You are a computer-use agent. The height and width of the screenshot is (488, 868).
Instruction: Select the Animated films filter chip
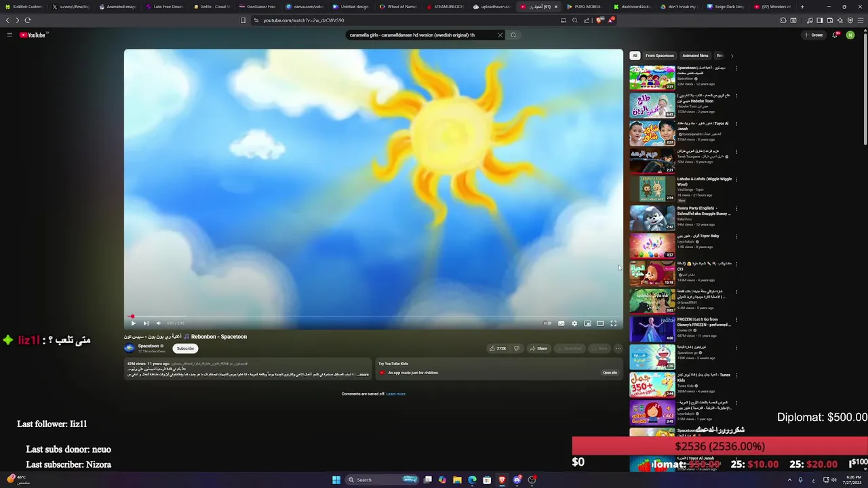[x=695, y=56]
